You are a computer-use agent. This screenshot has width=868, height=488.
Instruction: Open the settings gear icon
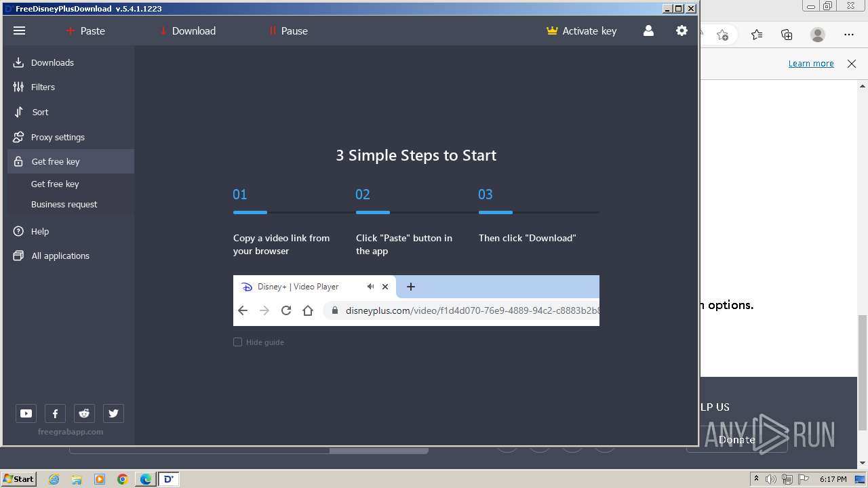click(x=682, y=30)
